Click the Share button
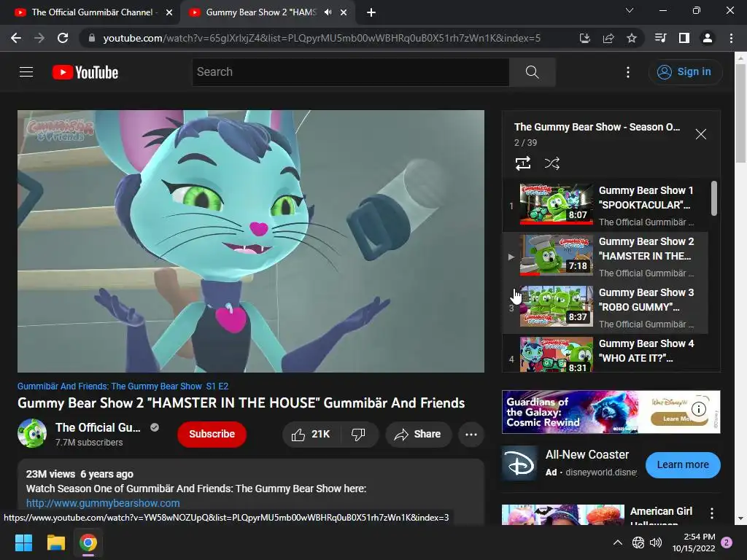The image size is (747, 560). [418, 435]
